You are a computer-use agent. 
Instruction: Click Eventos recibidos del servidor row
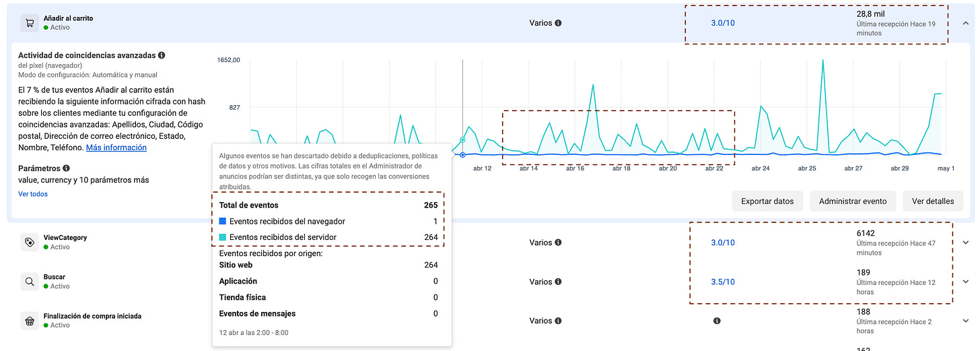click(x=328, y=237)
